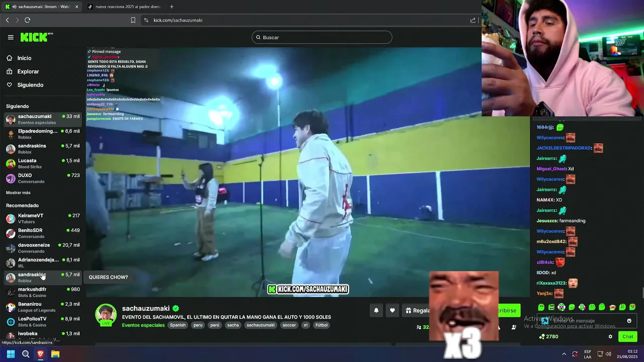Click the Pinned message header in the video
Viewport: 644px width, 362px height.
point(104,51)
